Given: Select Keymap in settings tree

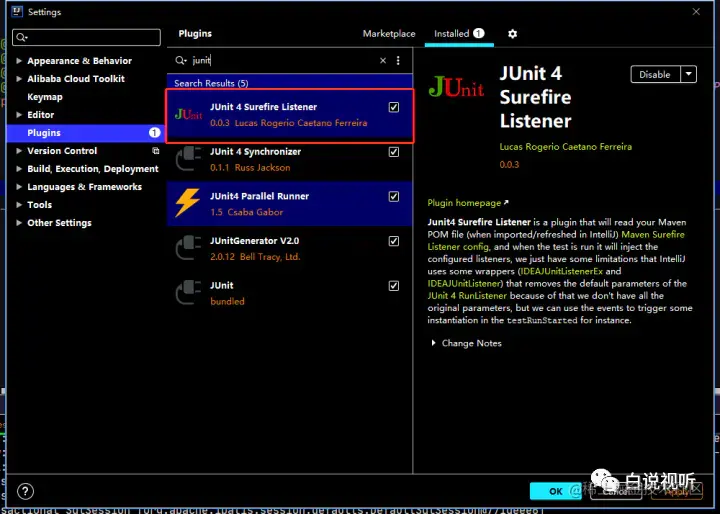Looking at the screenshot, I should coord(45,97).
